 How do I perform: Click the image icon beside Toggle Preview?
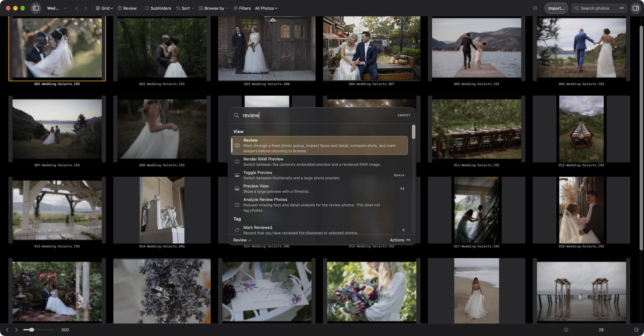[237, 175]
